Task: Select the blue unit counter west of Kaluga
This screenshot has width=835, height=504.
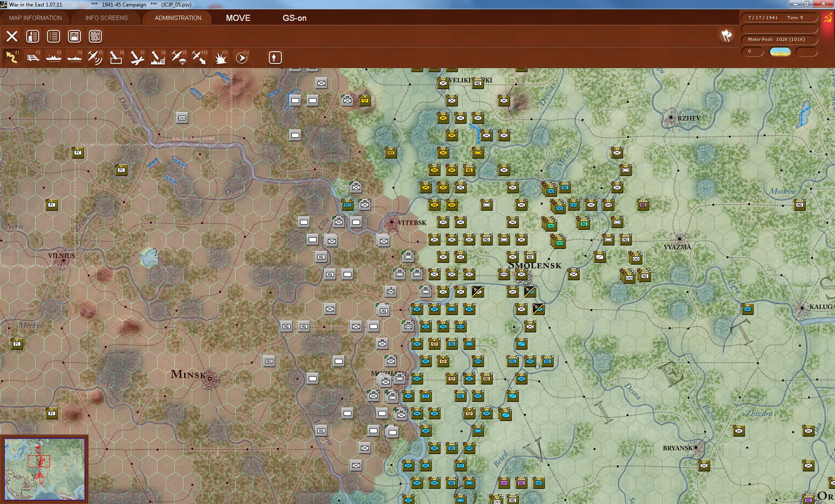Action: click(748, 309)
